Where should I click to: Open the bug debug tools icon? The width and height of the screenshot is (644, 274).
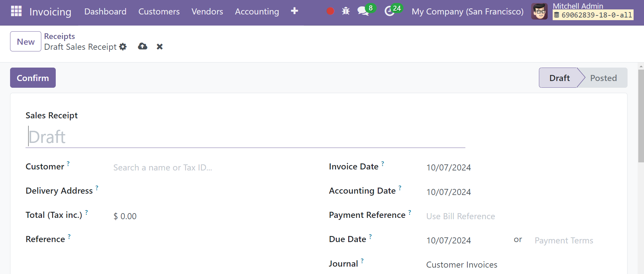pyautogui.click(x=346, y=11)
